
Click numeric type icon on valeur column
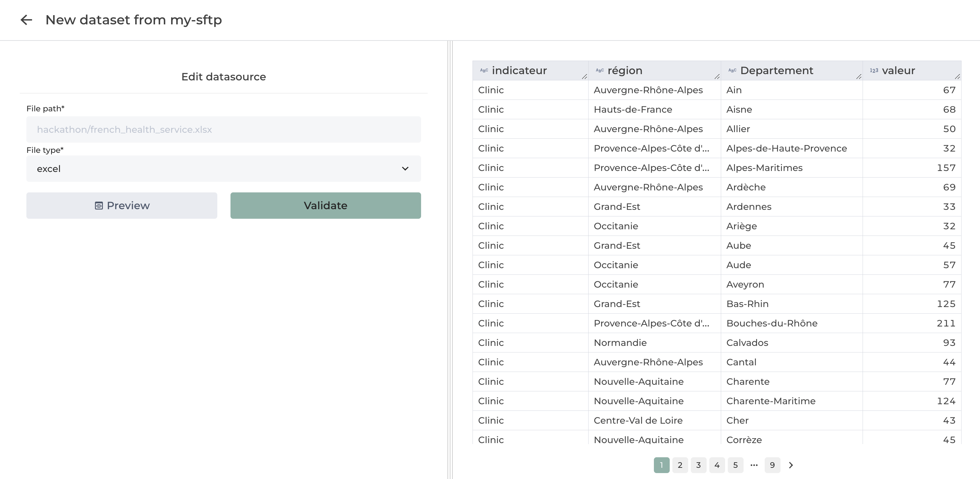(x=874, y=70)
